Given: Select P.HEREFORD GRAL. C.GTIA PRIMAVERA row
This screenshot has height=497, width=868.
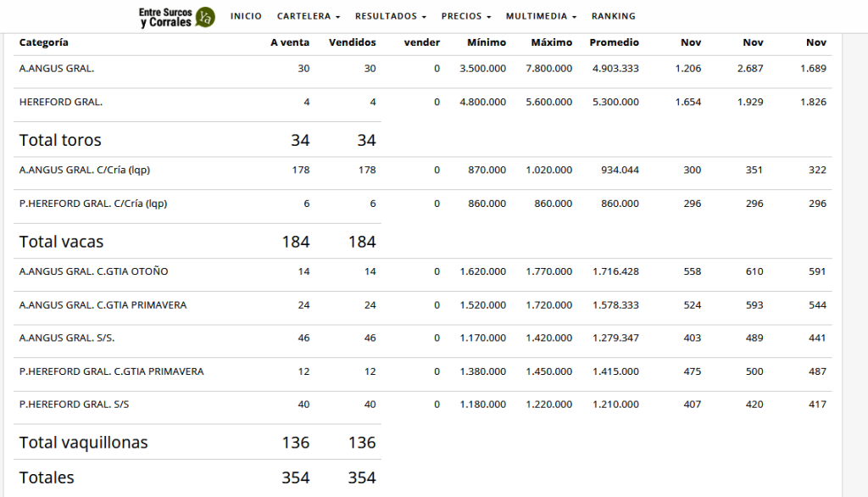Looking at the screenshot, I should [422, 371].
